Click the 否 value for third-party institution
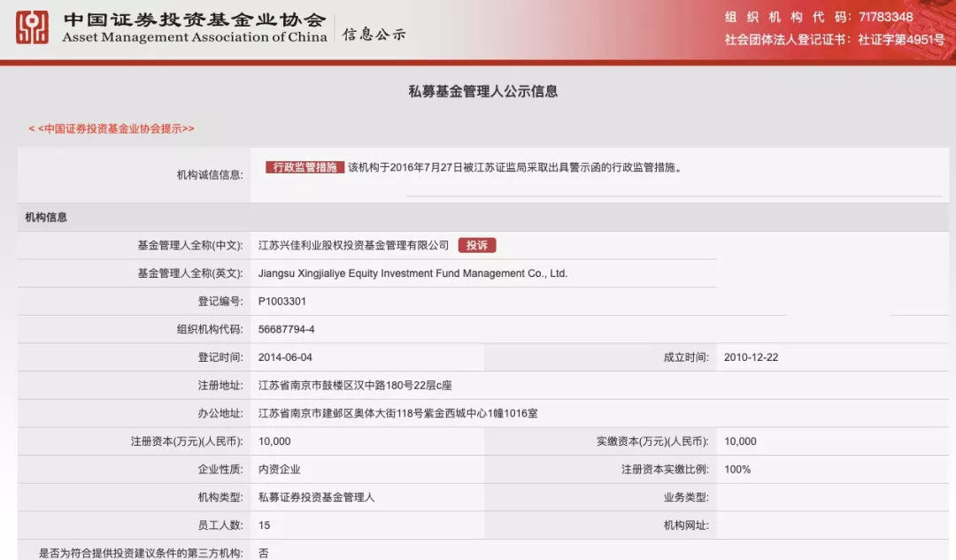 [x=264, y=553]
